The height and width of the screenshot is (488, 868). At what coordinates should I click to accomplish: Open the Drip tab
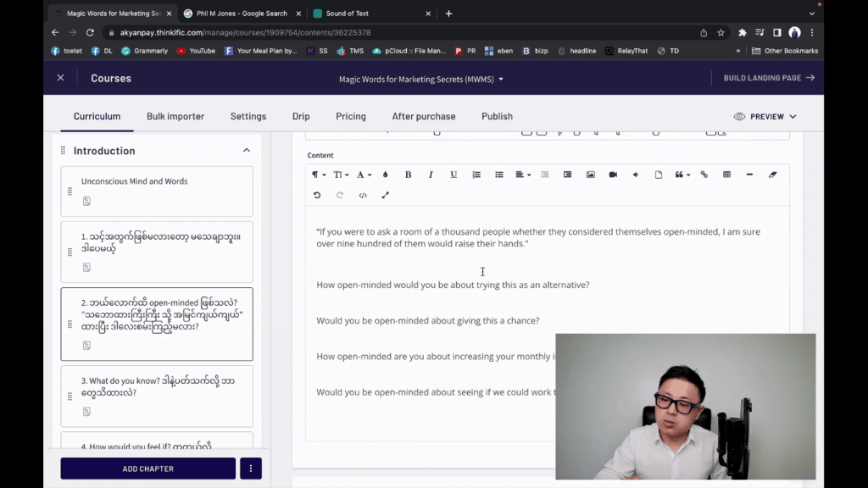(301, 116)
